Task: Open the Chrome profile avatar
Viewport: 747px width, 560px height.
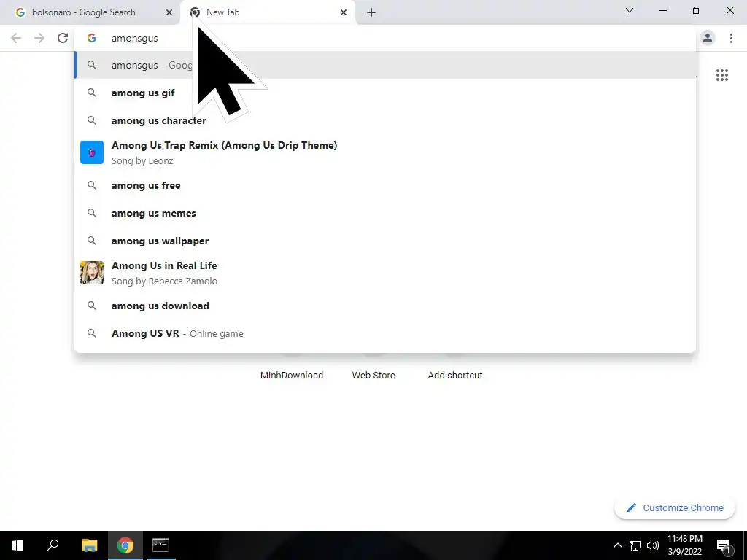Action: click(x=708, y=38)
